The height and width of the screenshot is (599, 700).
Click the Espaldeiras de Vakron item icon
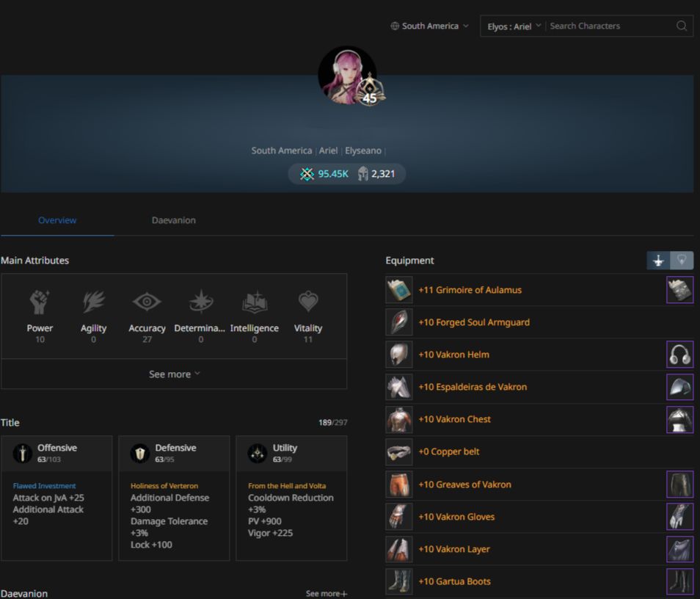click(x=399, y=387)
